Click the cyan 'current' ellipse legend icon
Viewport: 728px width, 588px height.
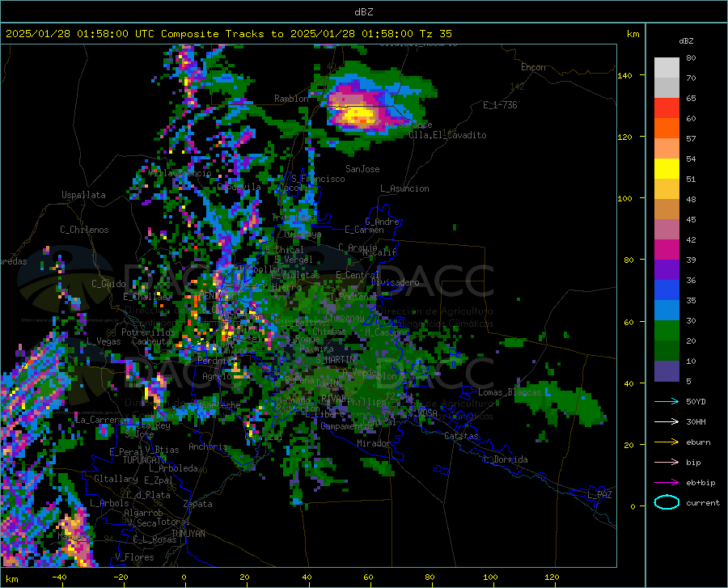pos(667,502)
